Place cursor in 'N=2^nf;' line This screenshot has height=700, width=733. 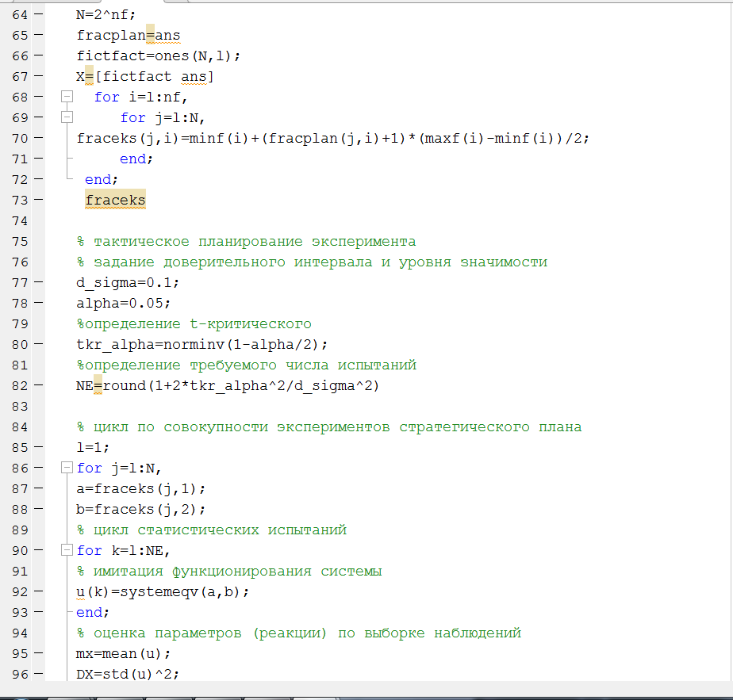[106, 15]
